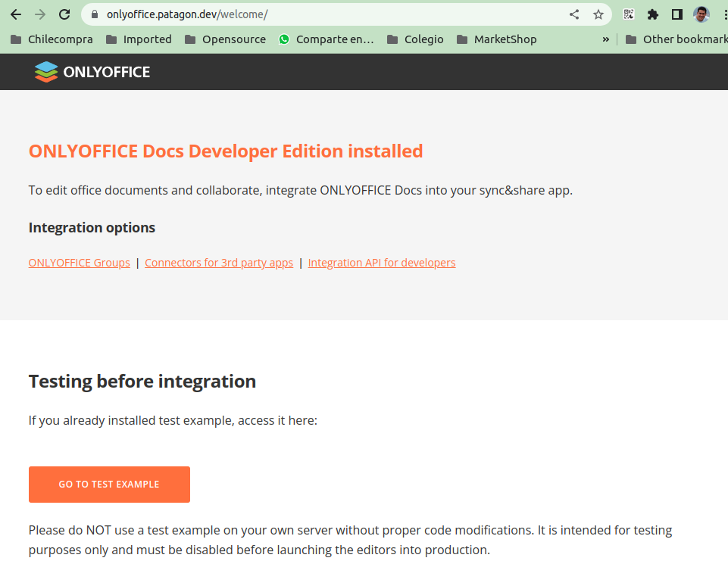The height and width of the screenshot is (561, 728).
Task: Click the GO TO TEST EXAMPLE button
Action: pos(109,485)
